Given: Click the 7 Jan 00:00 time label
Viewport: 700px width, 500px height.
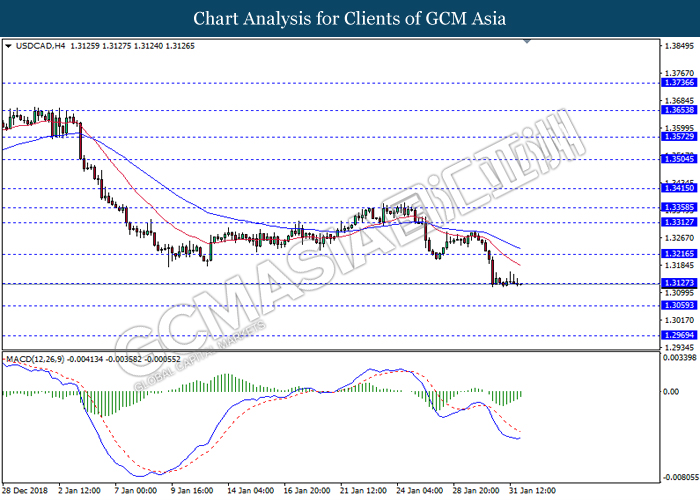Looking at the screenshot, I should pyautogui.click(x=136, y=491).
